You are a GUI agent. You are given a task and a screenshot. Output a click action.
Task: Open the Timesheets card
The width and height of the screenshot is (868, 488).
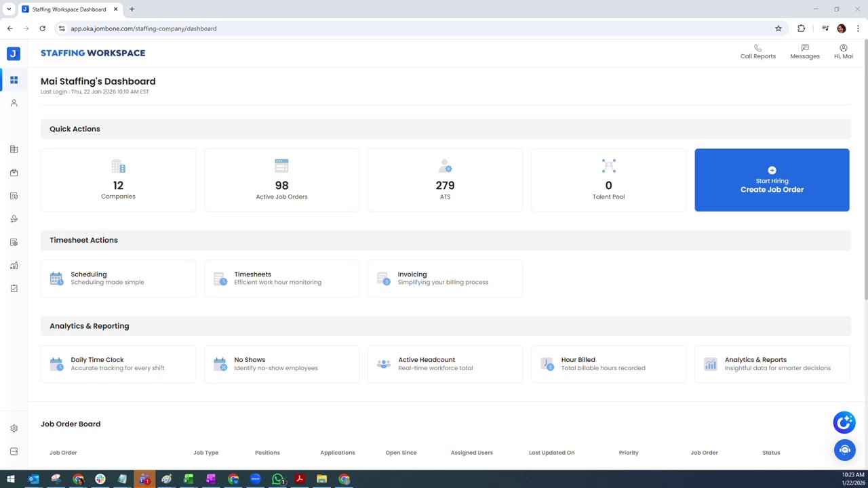pyautogui.click(x=281, y=279)
